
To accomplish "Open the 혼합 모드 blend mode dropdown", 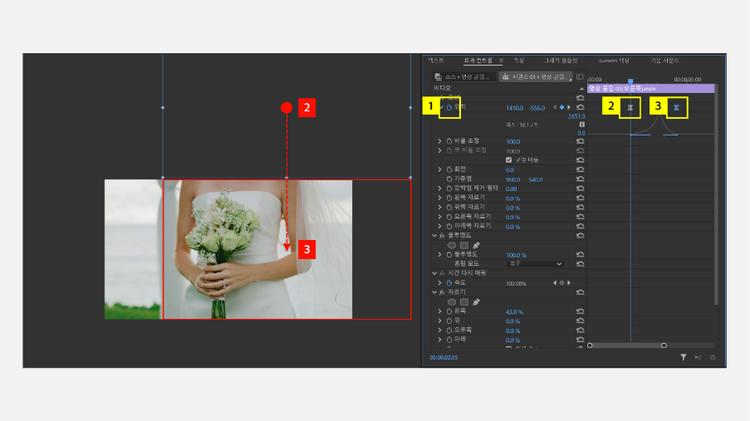I will point(535,264).
